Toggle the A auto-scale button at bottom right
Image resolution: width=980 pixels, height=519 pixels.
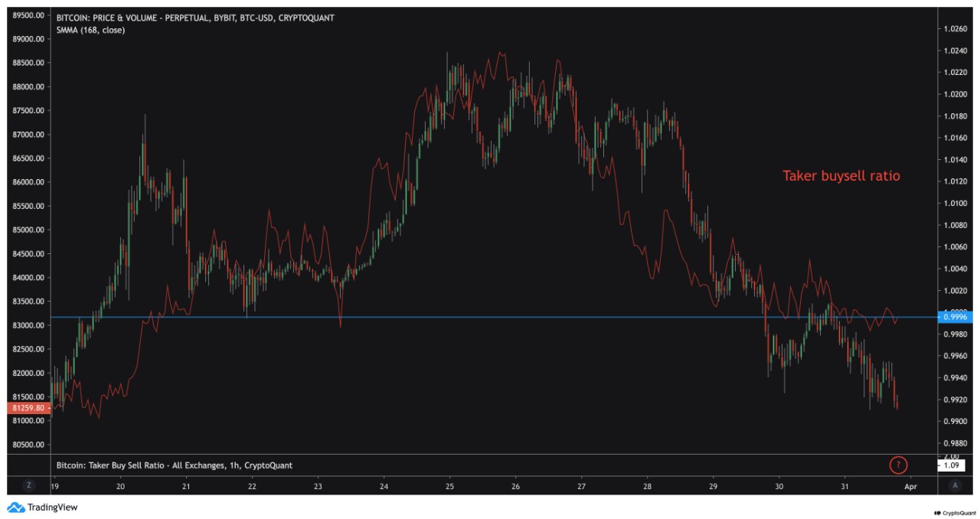955,485
